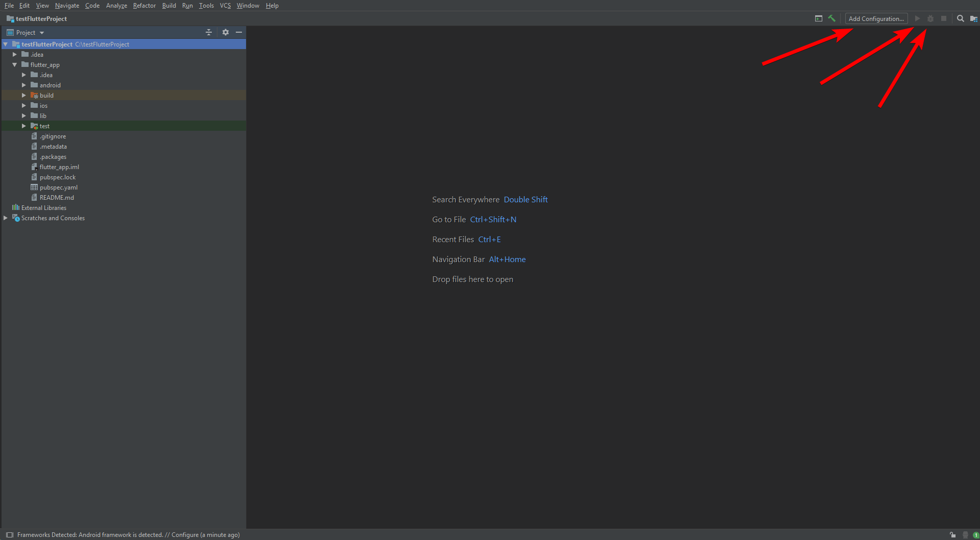
Task: Open the VCS menu
Action: (225, 6)
